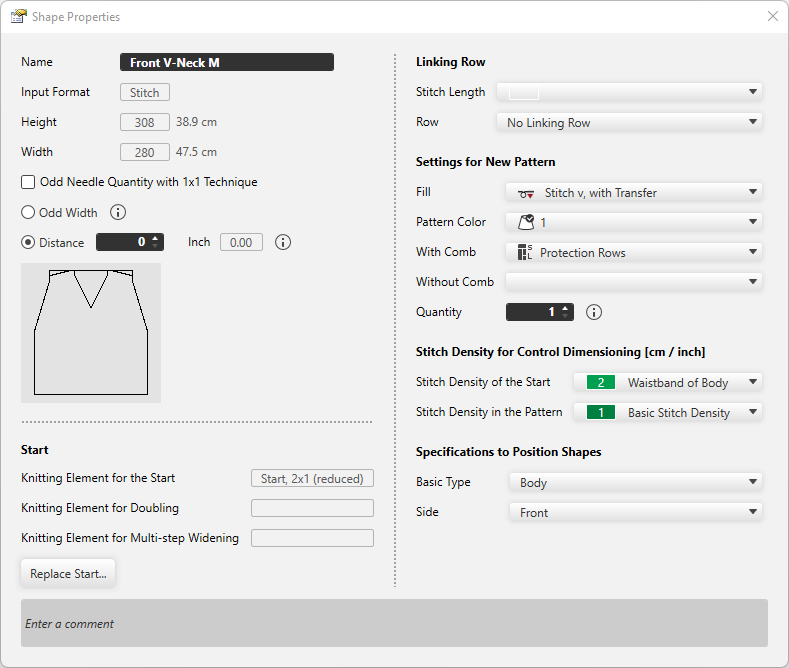Click the Enter a comment field

coord(394,623)
